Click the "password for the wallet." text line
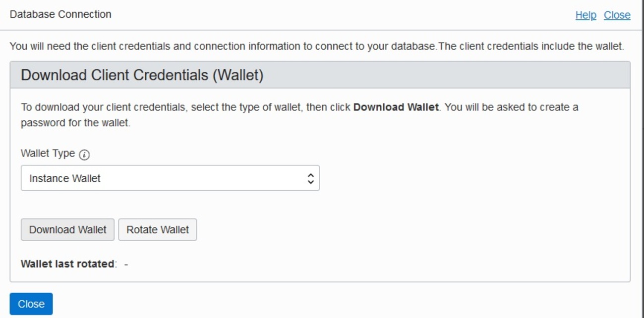 [75, 123]
